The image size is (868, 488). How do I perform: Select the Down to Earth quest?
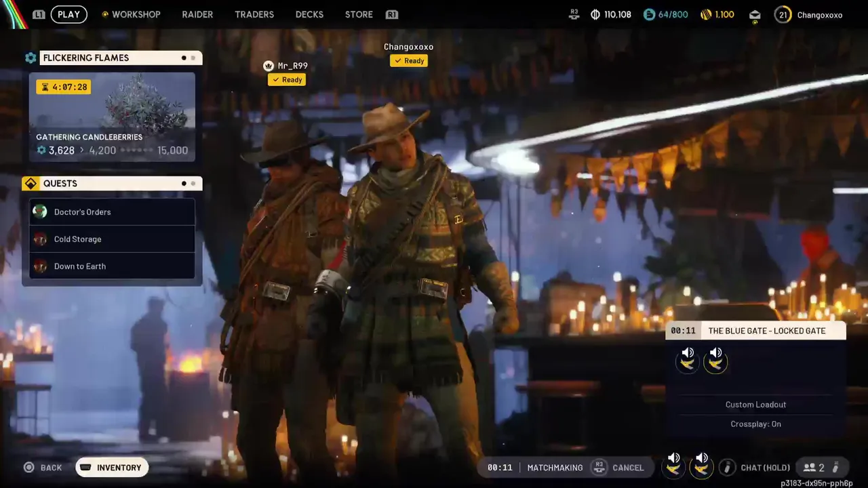(112, 266)
